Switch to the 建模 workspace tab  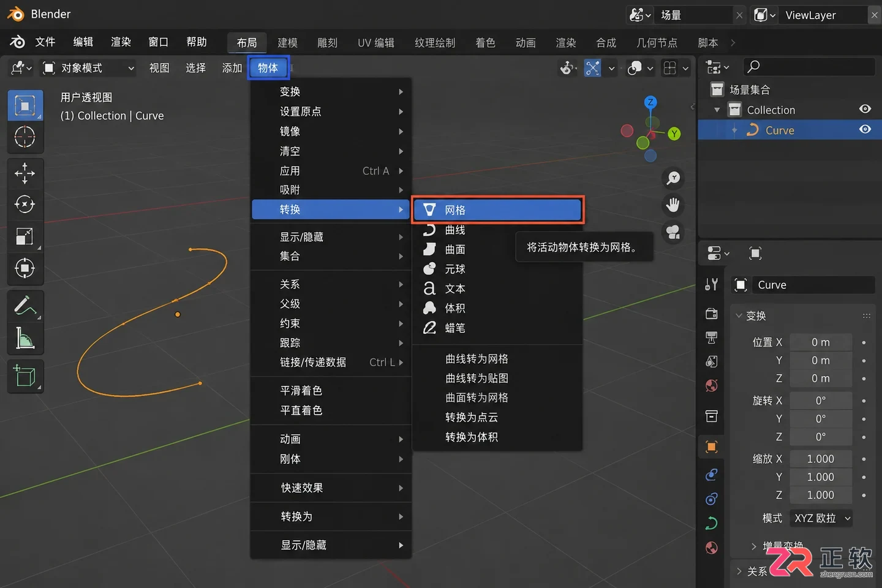pyautogui.click(x=287, y=42)
